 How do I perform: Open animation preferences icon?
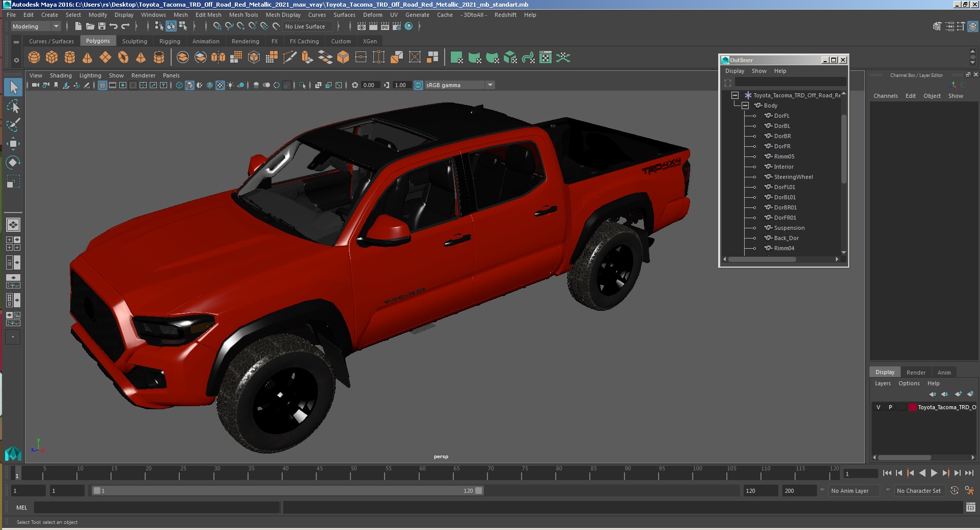coord(969,491)
